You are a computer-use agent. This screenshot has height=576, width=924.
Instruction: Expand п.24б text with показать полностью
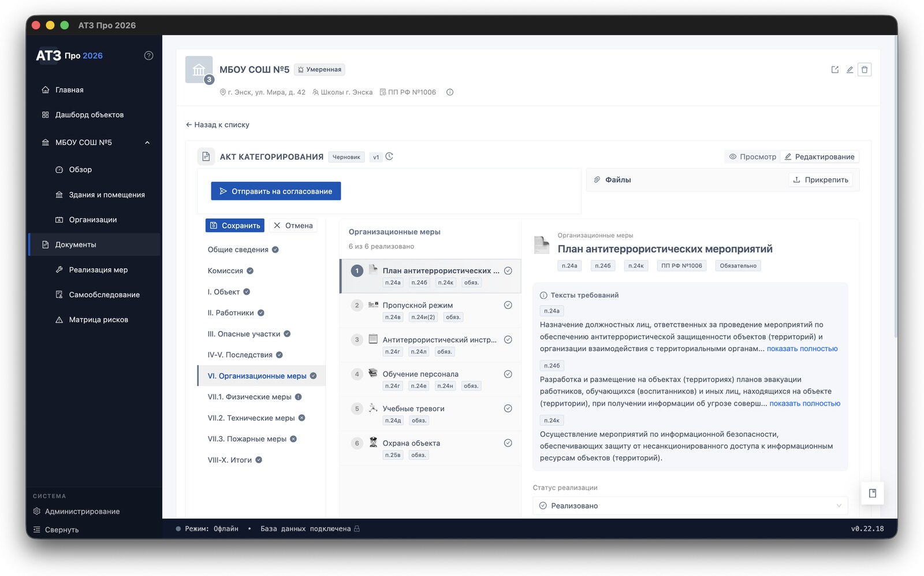coord(805,404)
